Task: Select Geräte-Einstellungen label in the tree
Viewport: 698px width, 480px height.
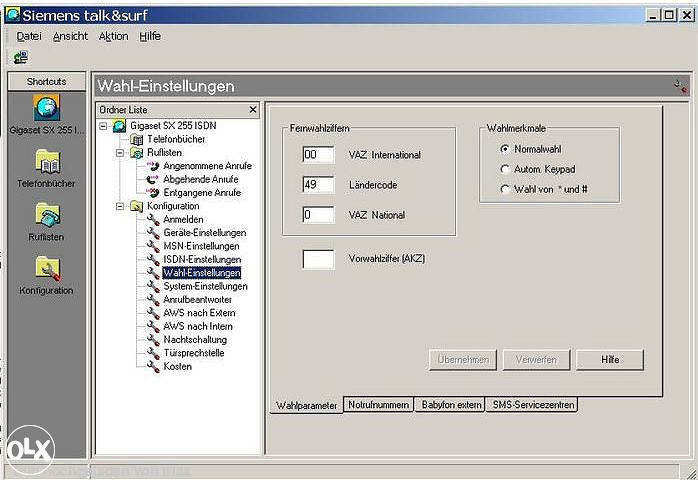Action: pos(205,233)
